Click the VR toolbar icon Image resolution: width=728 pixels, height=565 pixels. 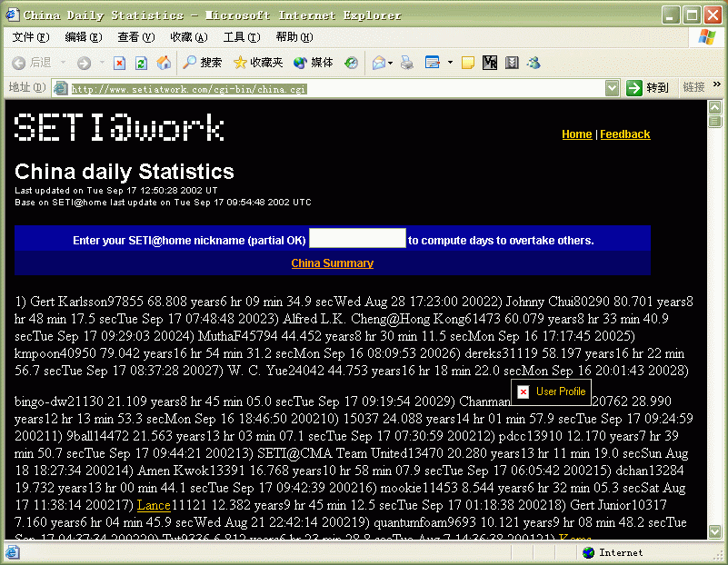tap(490, 63)
